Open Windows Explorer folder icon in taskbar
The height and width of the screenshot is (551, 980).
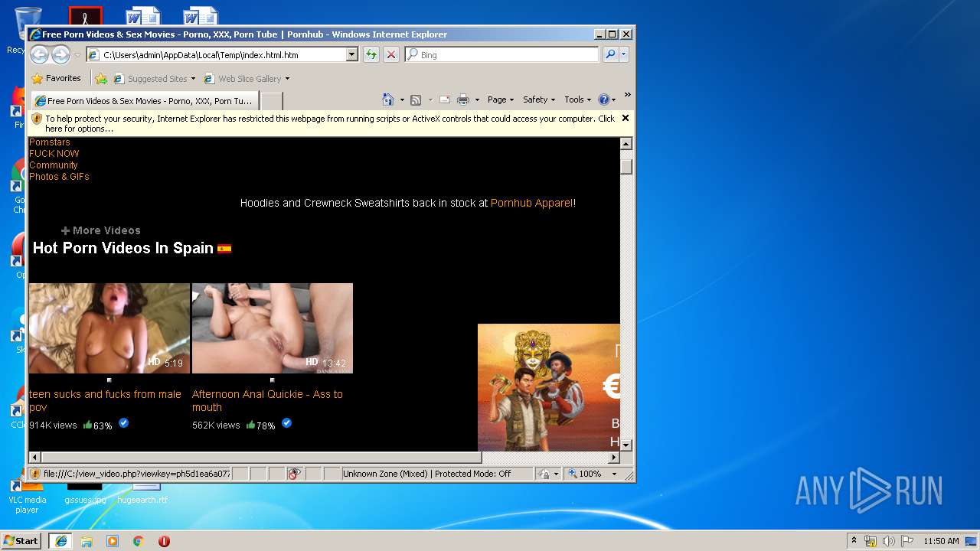pyautogui.click(x=87, y=541)
